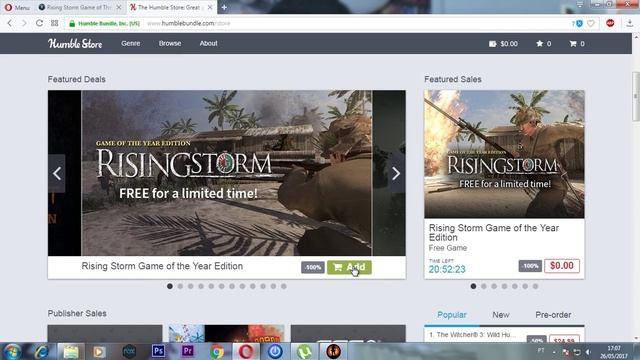Select first Featured Sales carousel dot
The image size is (640, 360).
[473, 287]
